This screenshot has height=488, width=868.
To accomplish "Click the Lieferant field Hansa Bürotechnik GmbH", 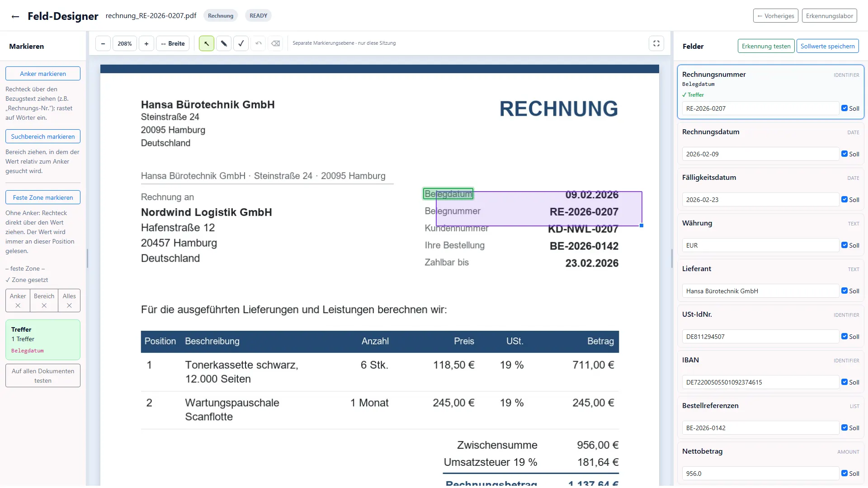I will pyautogui.click(x=760, y=291).
